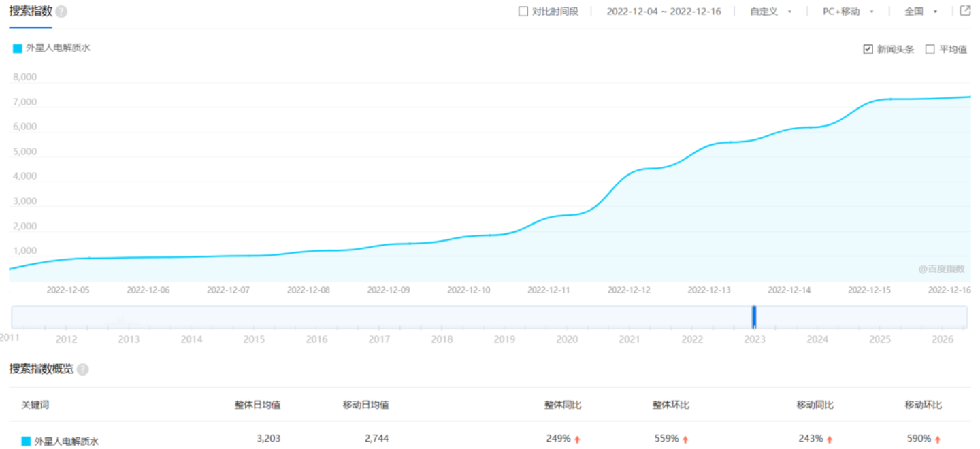Open the 自定义 time range dropdown
This screenshot has width=980, height=449.
(770, 12)
